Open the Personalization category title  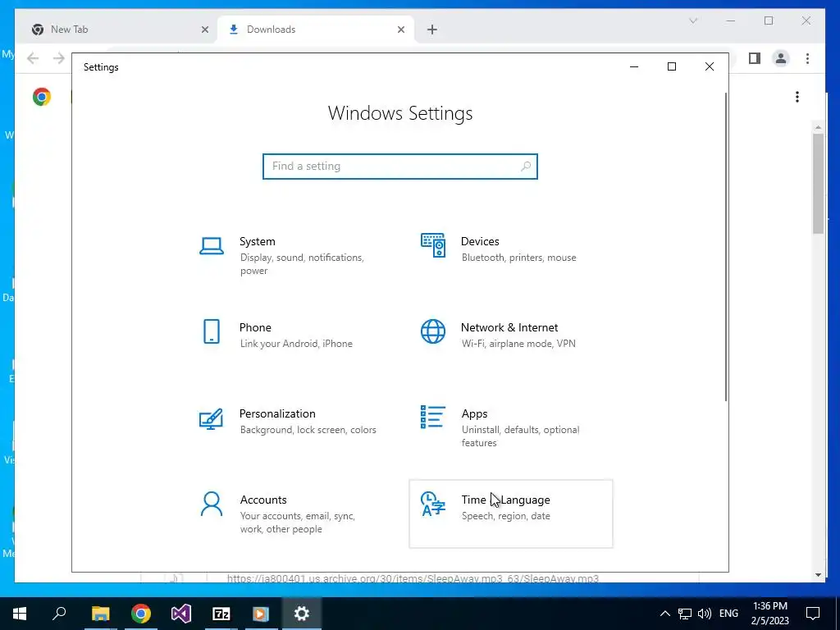coord(277,413)
